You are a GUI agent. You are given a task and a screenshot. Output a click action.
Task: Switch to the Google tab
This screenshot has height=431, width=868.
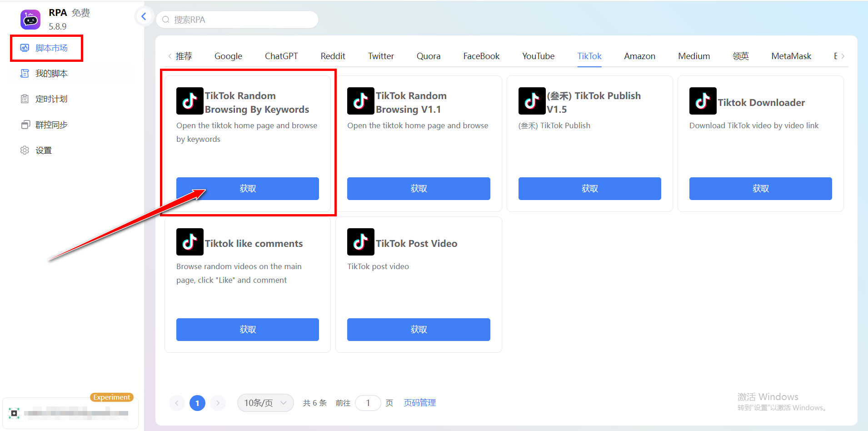click(228, 56)
